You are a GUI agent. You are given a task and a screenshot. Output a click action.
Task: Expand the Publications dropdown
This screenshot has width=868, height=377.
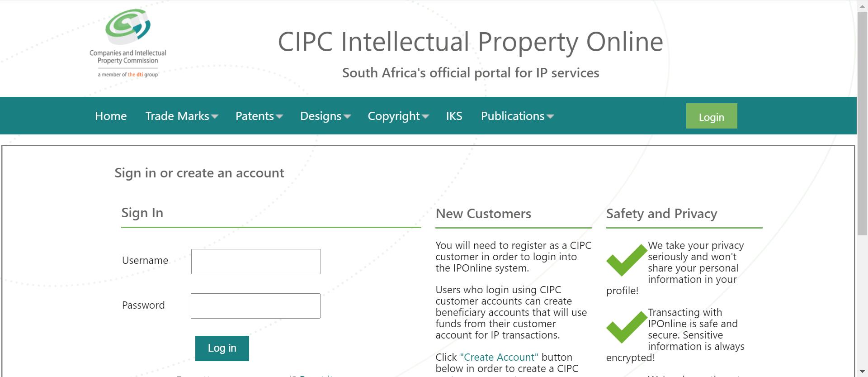tap(517, 116)
